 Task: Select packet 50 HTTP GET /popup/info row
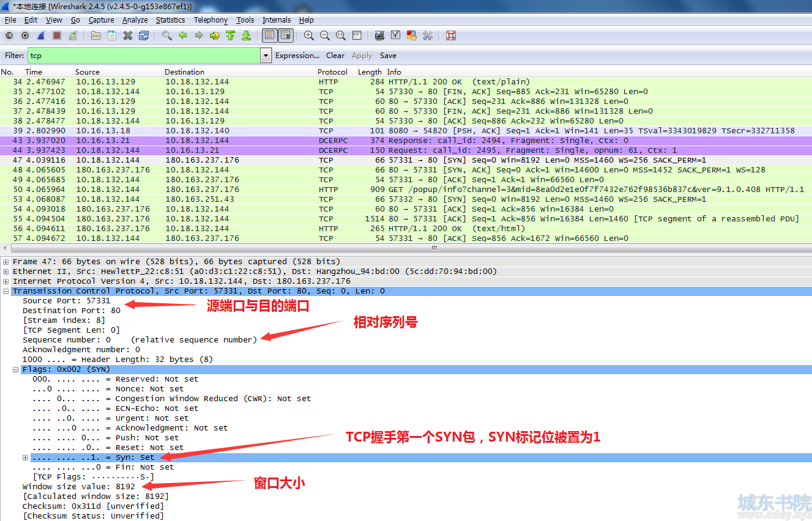click(x=406, y=190)
